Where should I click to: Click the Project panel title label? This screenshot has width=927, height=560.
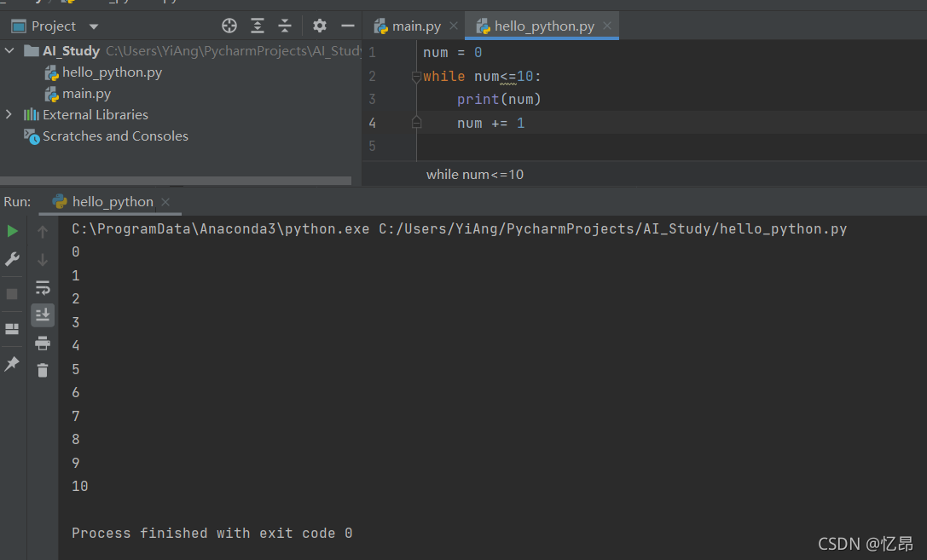[x=53, y=26]
